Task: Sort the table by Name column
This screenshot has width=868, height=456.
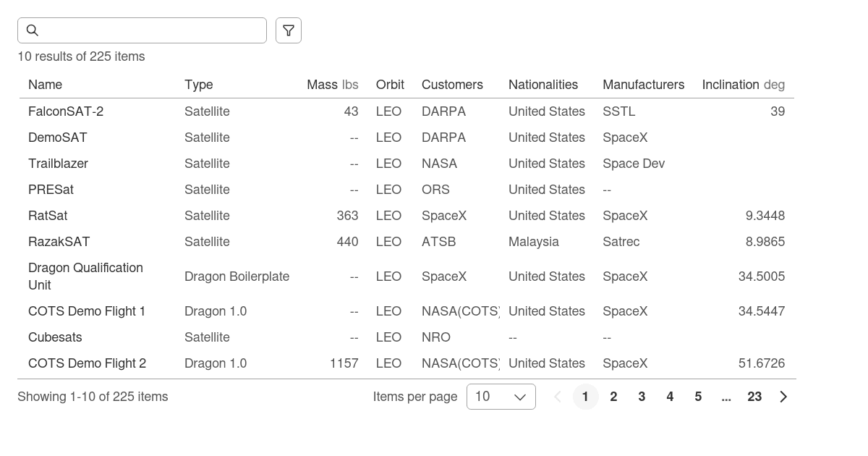Action: (45, 85)
